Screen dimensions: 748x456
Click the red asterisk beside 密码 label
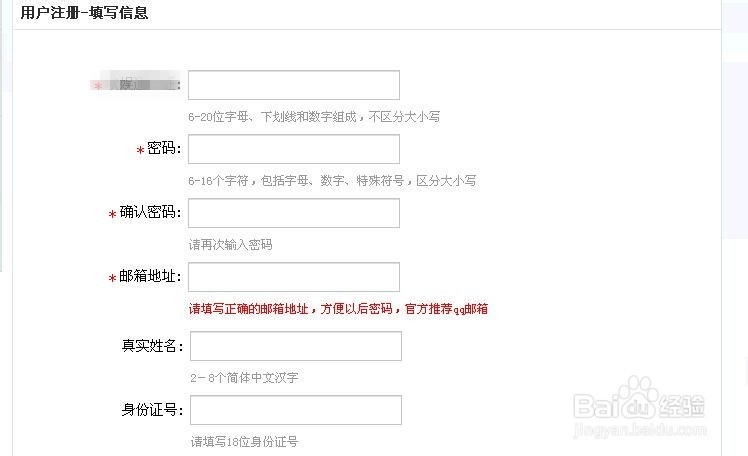pyautogui.click(x=140, y=150)
